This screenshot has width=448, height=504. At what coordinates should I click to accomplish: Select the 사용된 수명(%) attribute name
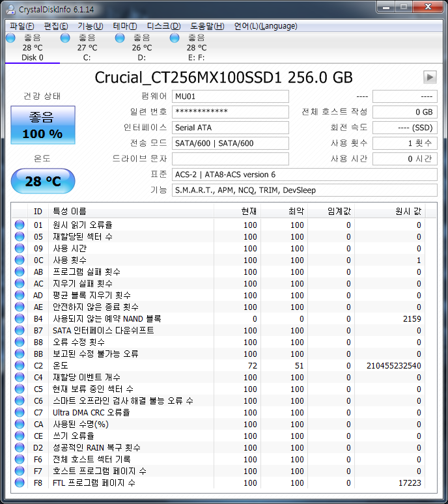pyautogui.click(x=81, y=425)
